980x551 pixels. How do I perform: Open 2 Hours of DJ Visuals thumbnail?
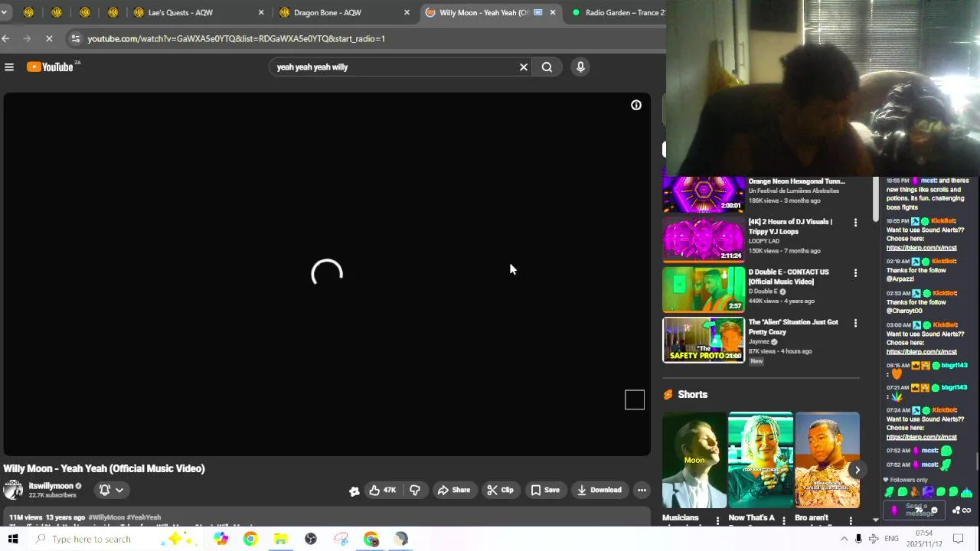click(704, 240)
